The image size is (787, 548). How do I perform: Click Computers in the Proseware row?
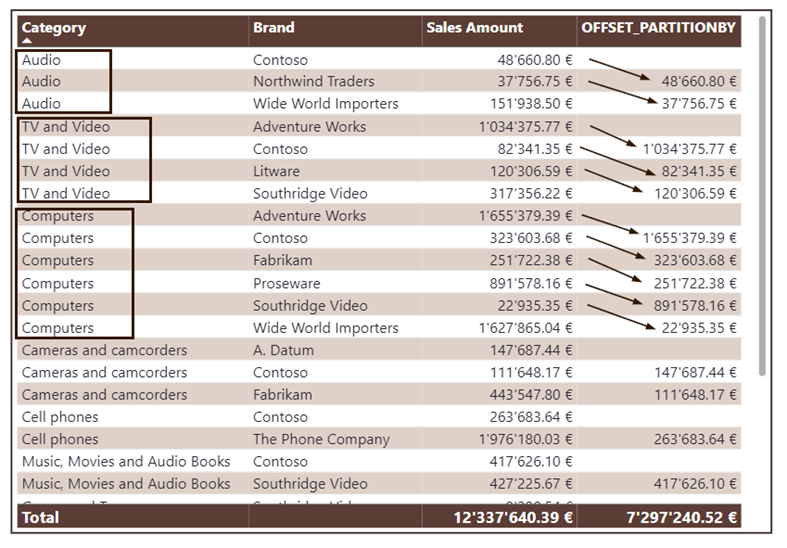click(x=58, y=284)
